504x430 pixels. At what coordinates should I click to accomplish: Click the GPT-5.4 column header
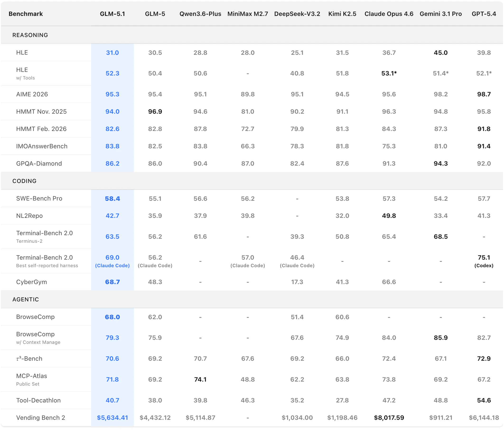click(x=484, y=14)
